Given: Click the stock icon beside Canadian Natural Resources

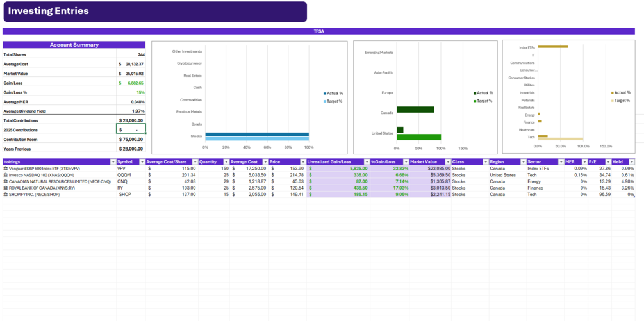Looking at the screenshot, I should (5, 181).
